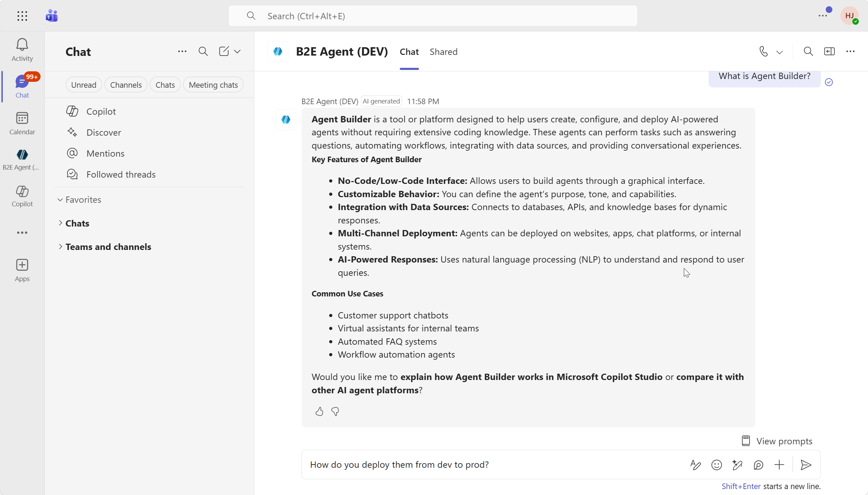Image resolution: width=868 pixels, height=495 pixels.
Task: Open the Calendar from the sidebar
Action: click(x=22, y=122)
